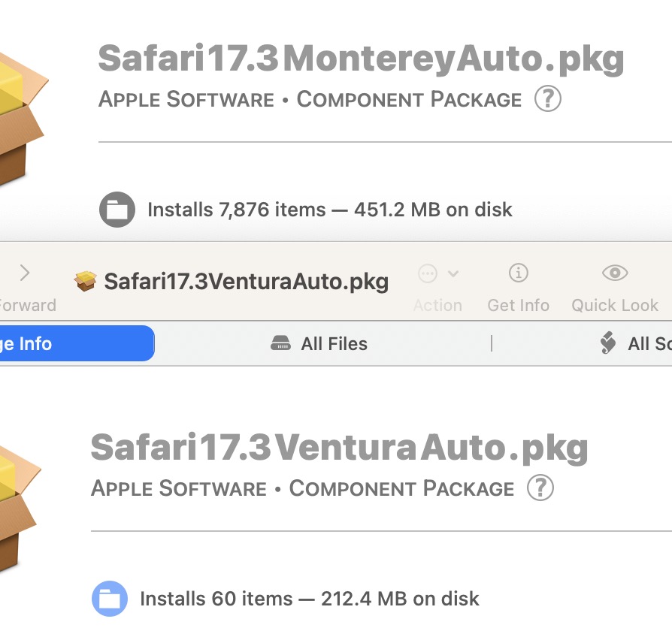Open Quick Look eye icon
Image resolution: width=672 pixels, height=631 pixels.
pyautogui.click(x=615, y=273)
